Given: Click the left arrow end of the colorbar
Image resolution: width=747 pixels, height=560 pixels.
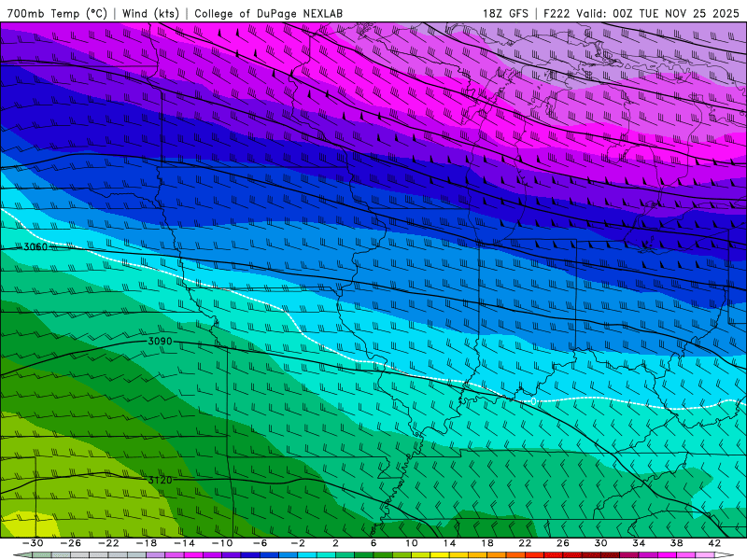Looking at the screenshot, I should 22,555.
